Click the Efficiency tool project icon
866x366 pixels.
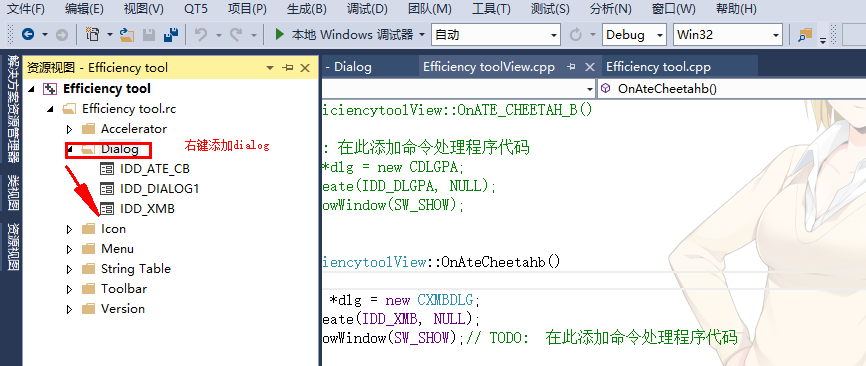coord(51,89)
